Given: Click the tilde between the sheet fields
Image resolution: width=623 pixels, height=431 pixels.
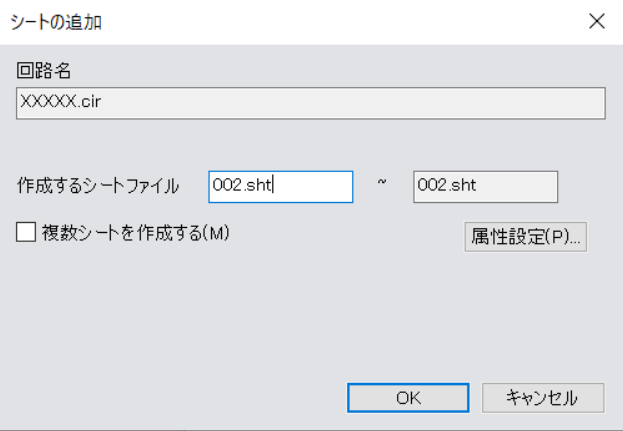Looking at the screenshot, I should [x=382, y=182].
